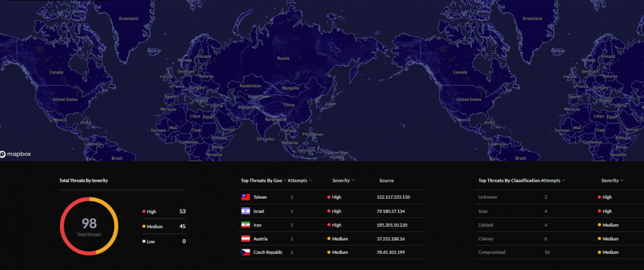Open the Mapbox logo link
This screenshot has width=644, height=270.
pos(15,154)
